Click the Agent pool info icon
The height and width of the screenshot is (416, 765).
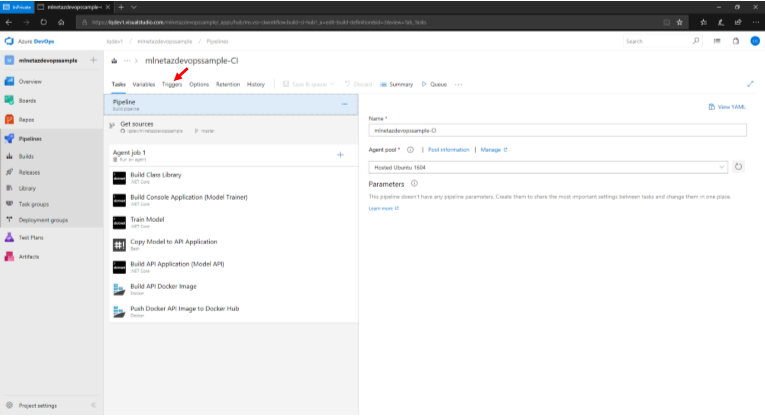(410, 149)
